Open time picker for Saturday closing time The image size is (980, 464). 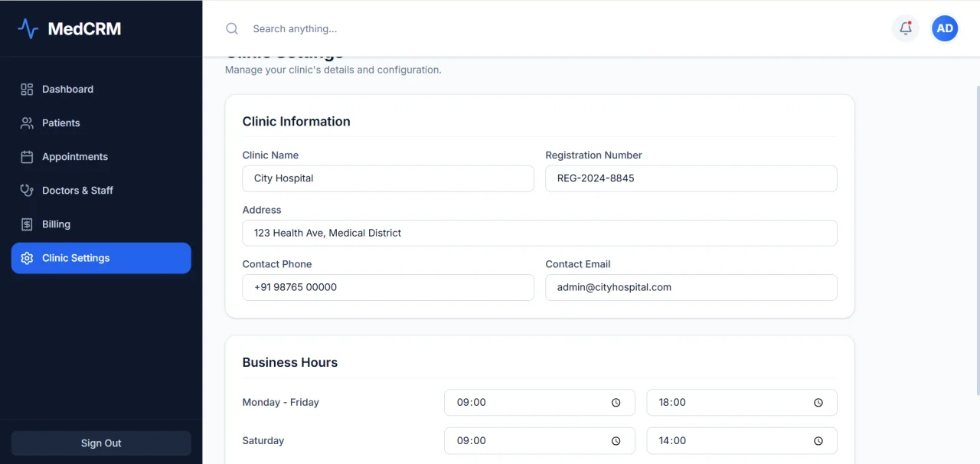818,441
